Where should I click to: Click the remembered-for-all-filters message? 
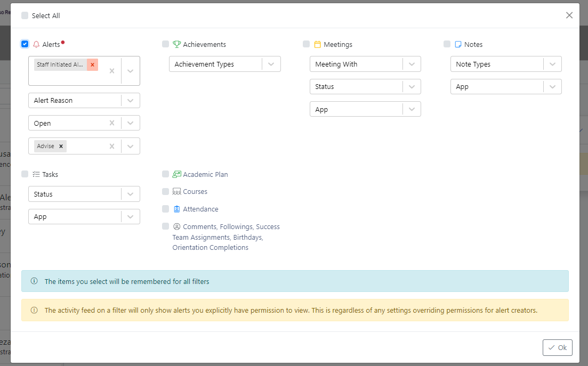pyautogui.click(x=127, y=281)
